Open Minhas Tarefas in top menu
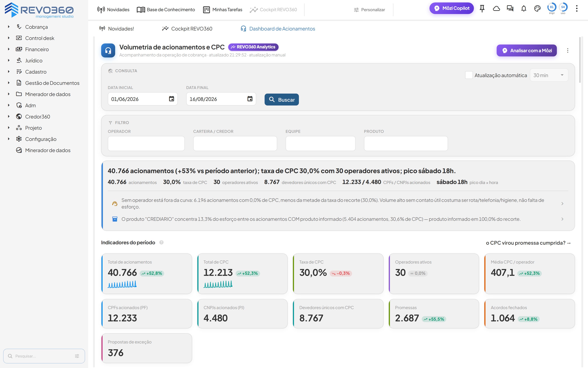This screenshot has width=588, height=368. coord(223,9)
